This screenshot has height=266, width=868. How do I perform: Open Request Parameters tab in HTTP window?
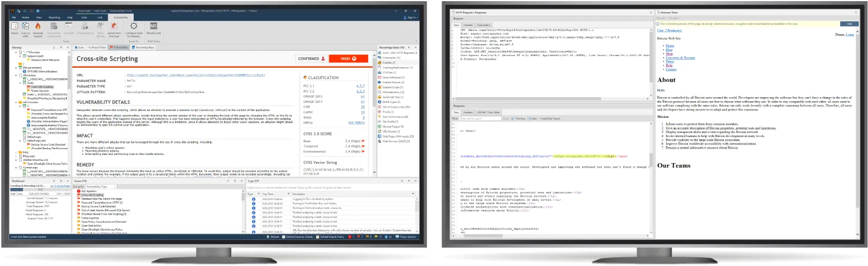pyautogui.click(x=484, y=25)
